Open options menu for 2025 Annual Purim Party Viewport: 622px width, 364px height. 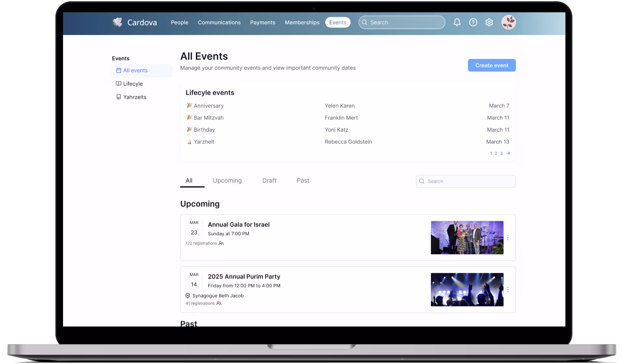point(508,290)
